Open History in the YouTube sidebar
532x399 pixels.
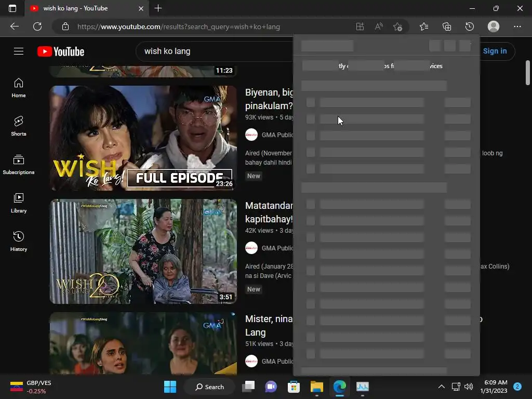click(x=19, y=241)
